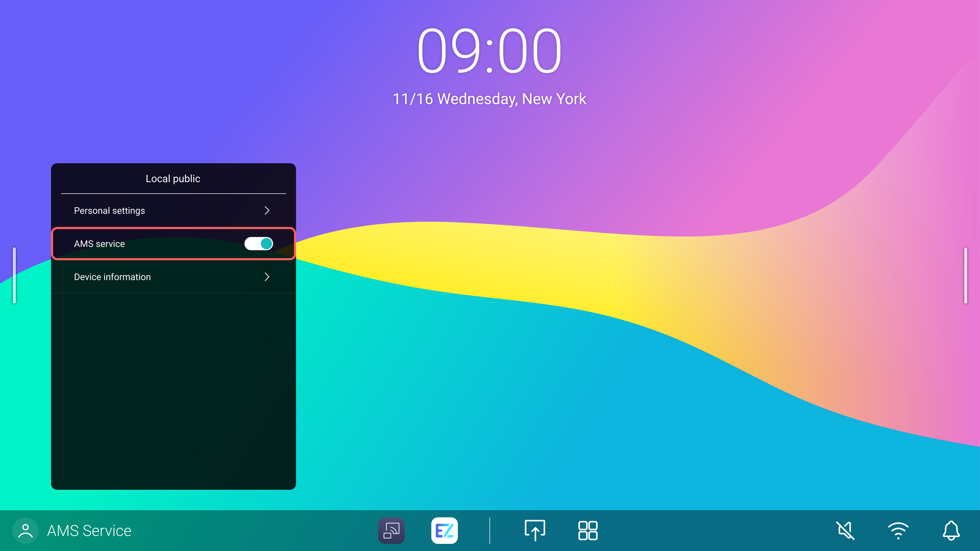Open the Wi-Fi network settings

point(898,530)
